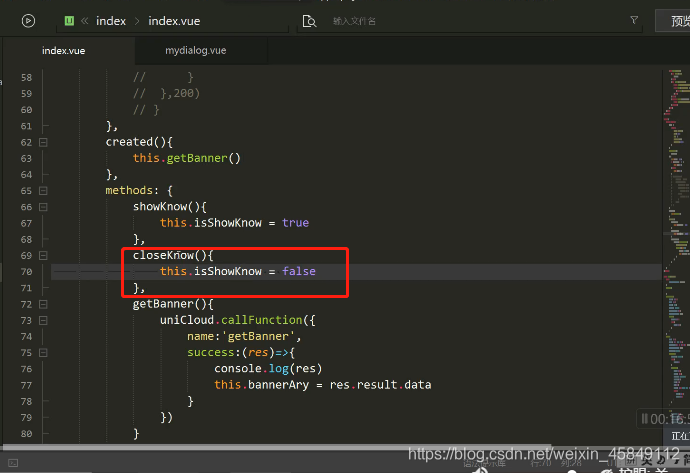Screen dimensions: 690x473
Task: Click the index.vue breadcrumb item
Action: coord(174,21)
